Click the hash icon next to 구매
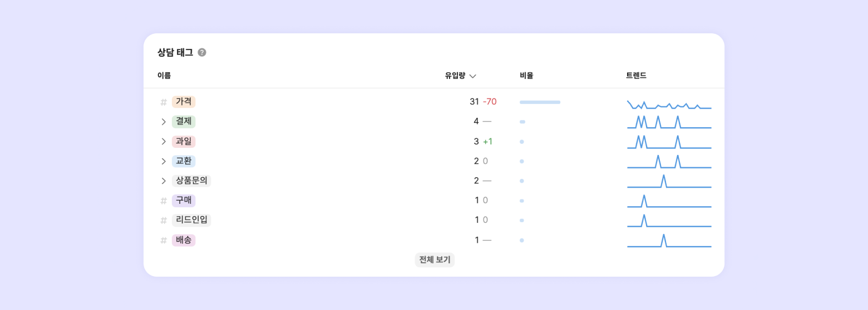 pyautogui.click(x=164, y=201)
